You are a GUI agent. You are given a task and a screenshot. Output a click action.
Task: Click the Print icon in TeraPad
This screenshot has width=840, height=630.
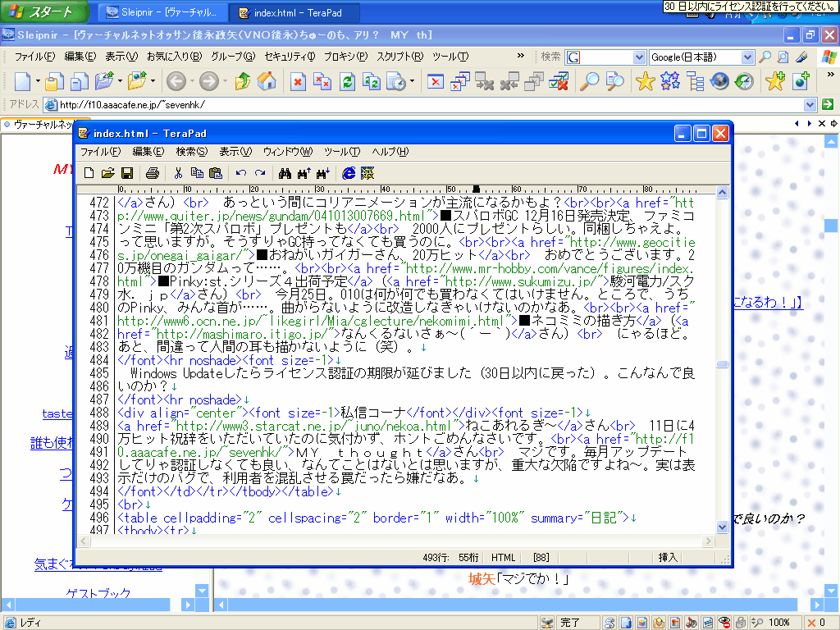(x=152, y=173)
